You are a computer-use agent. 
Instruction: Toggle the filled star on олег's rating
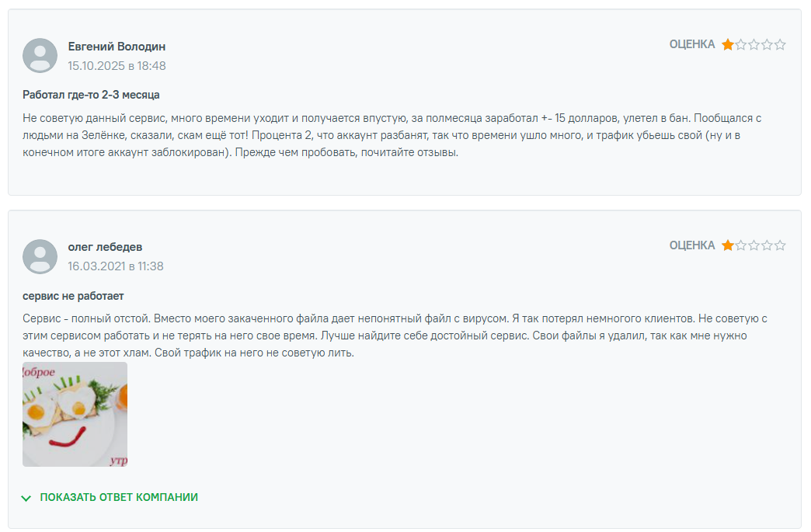728,245
